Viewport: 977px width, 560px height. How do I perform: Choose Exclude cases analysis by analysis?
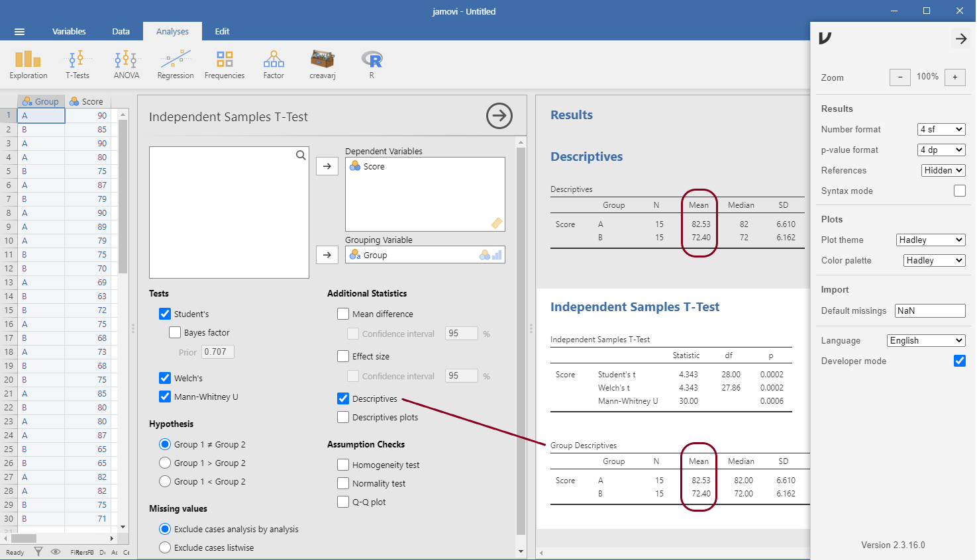pos(165,529)
